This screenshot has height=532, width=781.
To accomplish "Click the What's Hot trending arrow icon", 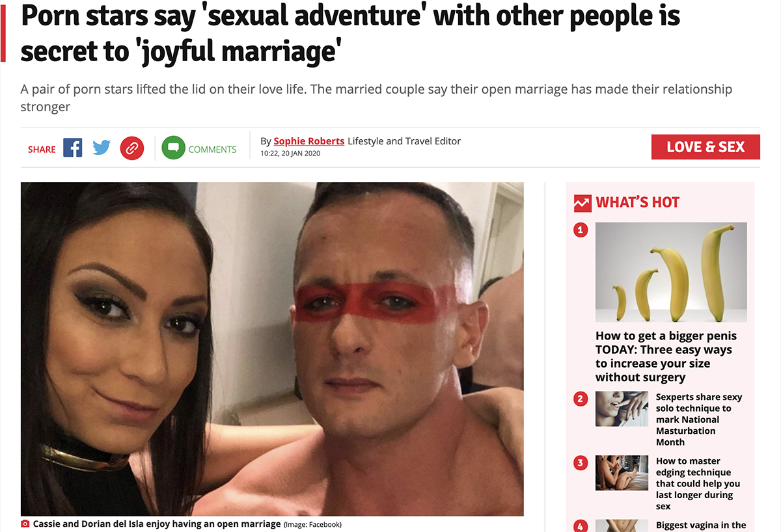I will pos(582,203).
